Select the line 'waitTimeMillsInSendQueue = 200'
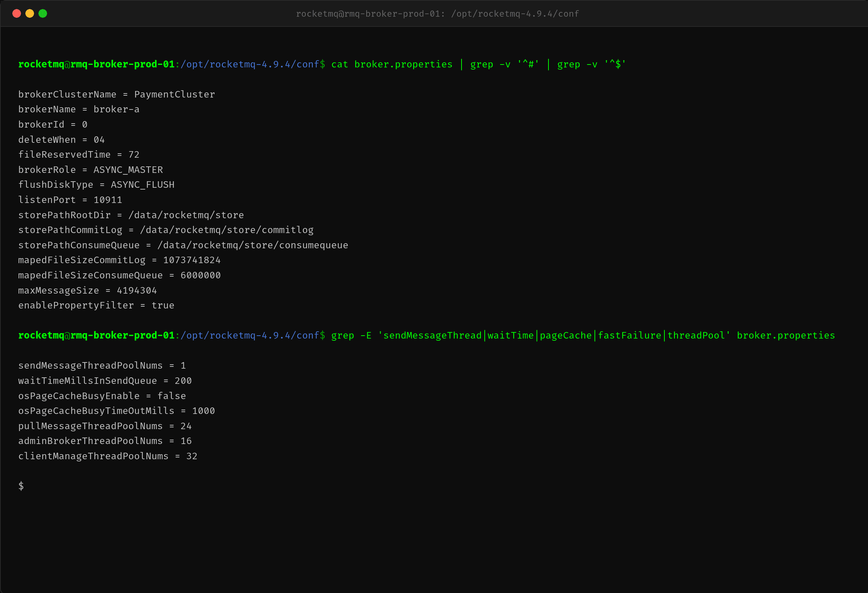This screenshot has width=868, height=593. (x=105, y=381)
